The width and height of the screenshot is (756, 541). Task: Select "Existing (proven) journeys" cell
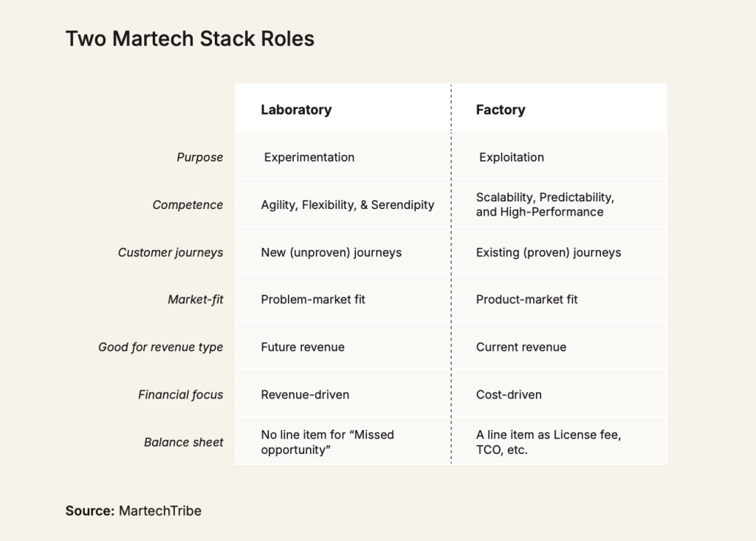pos(549,252)
